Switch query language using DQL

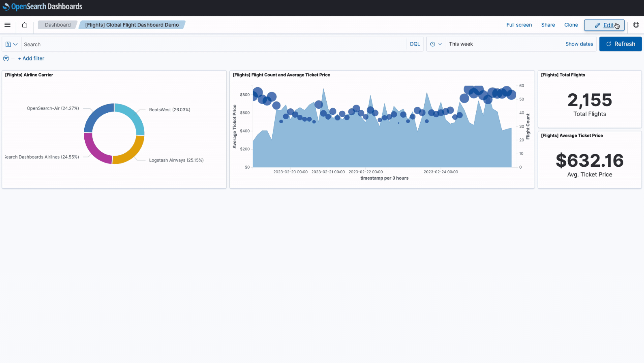(415, 44)
